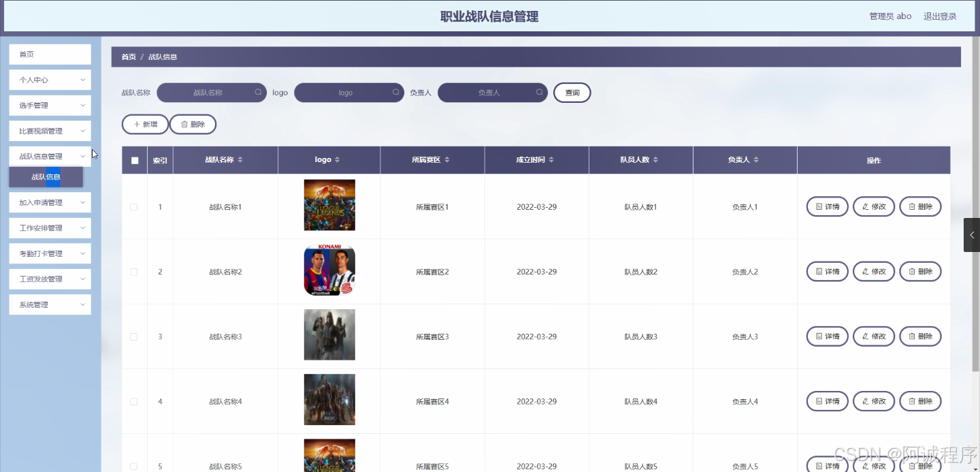The width and height of the screenshot is (980, 472).
Task: Go to 首页 via breadcrumb
Action: click(129, 57)
